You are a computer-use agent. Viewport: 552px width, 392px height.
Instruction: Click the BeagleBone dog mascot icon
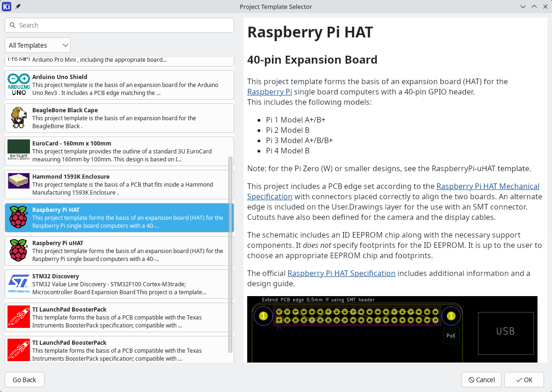19,118
